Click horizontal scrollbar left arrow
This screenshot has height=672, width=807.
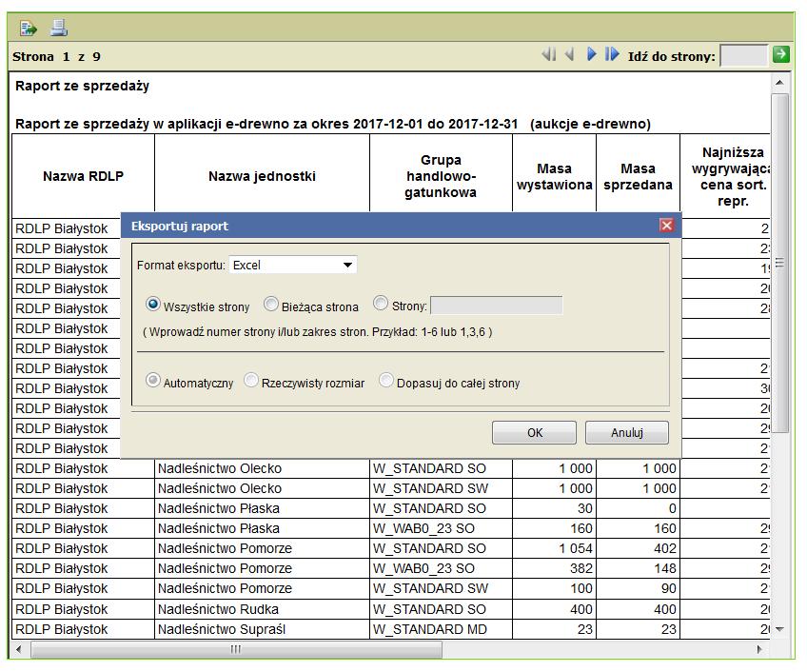point(18,649)
